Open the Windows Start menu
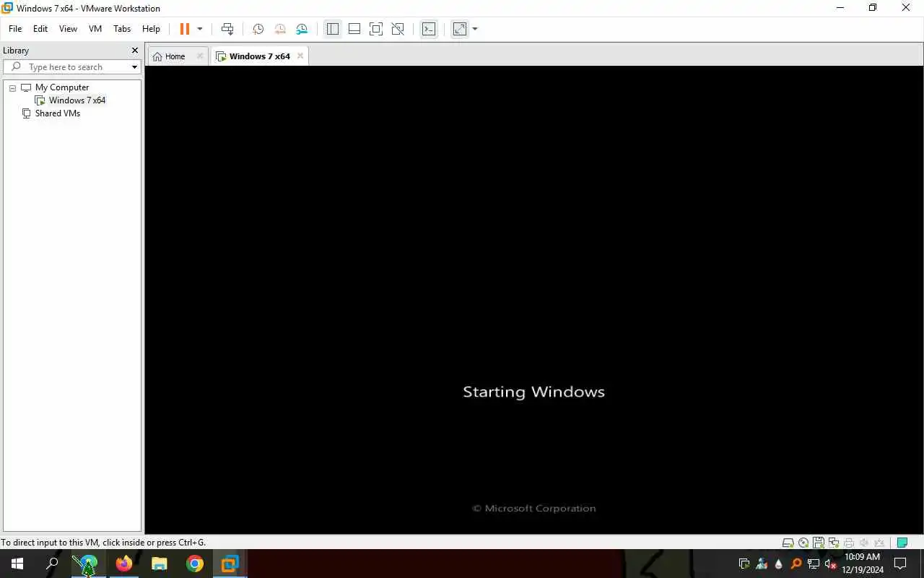 coord(17,564)
